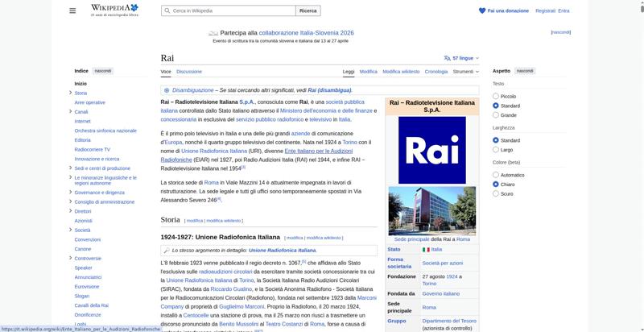The image size is (644, 332).
Task: Expand the Storia section in index
Action: tap(71, 93)
